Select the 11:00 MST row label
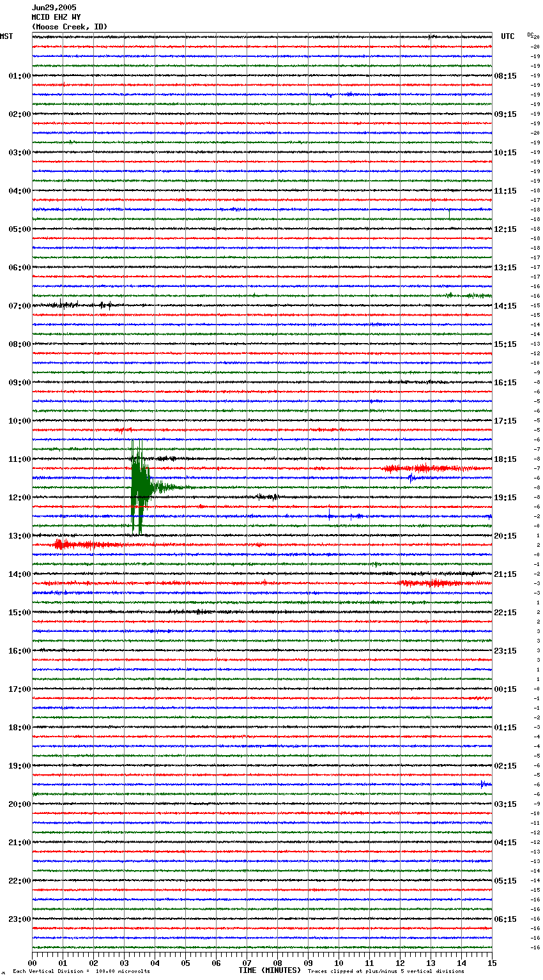Image resolution: width=543 pixels, height=980 pixels. pyautogui.click(x=20, y=459)
